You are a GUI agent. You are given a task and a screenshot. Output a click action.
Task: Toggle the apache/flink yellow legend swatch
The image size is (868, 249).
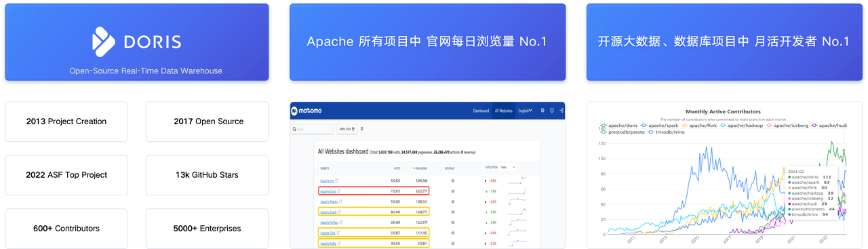tap(685, 126)
